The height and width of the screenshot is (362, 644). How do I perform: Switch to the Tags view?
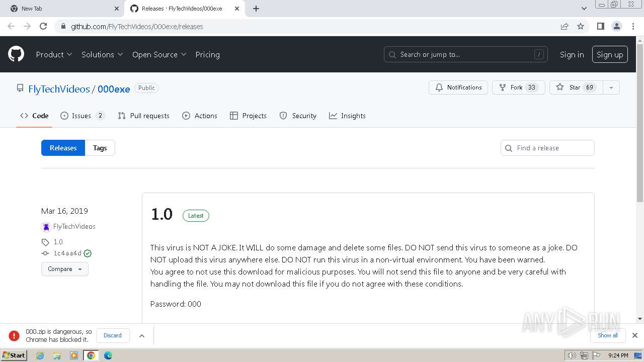(x=100, y=148)
